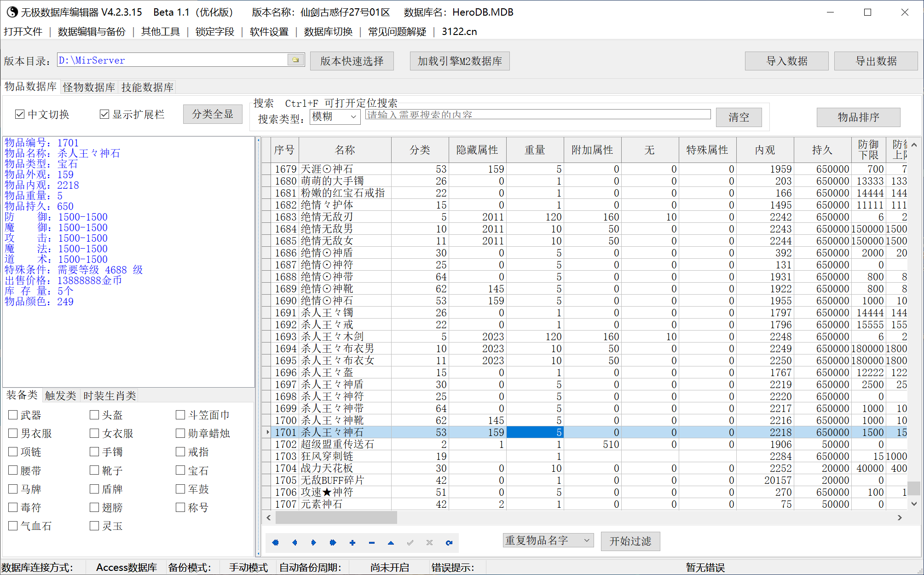Focus 版本目录 path field D:\MirServer
This screenshot has height=575, width=924.
tap(173, 60)
